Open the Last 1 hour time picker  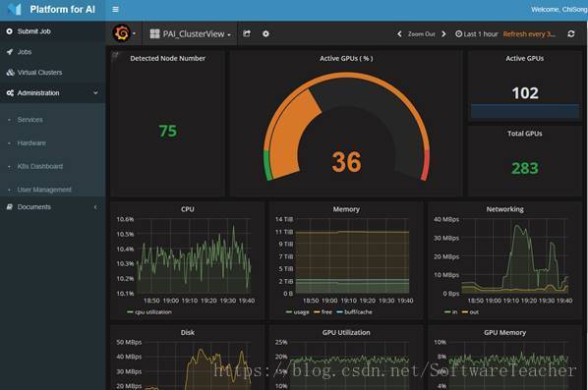477,34
